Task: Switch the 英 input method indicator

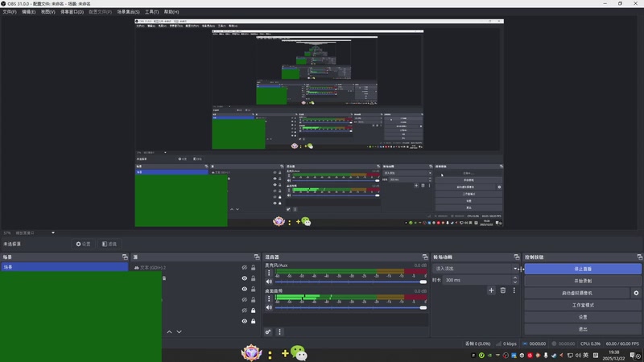Action: tap(586, 356)
